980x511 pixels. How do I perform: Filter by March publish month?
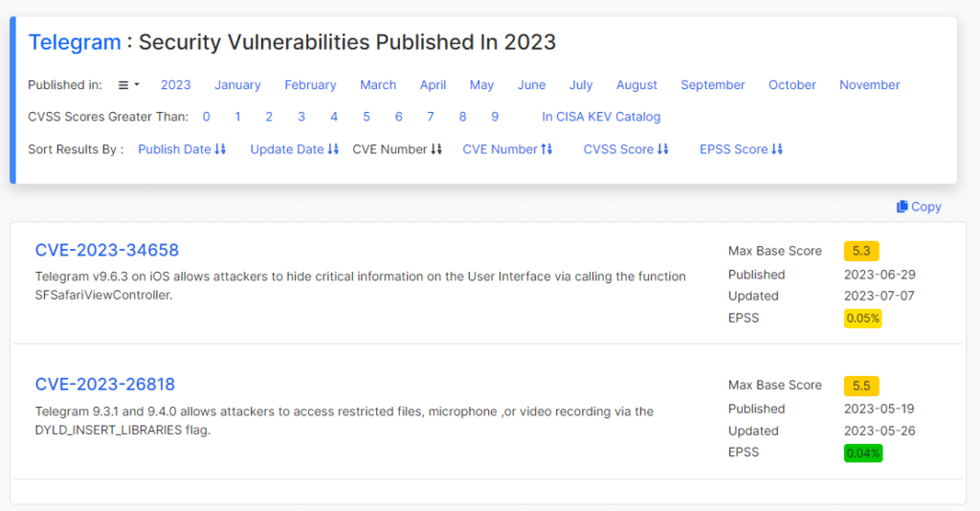tap(378, 85)
